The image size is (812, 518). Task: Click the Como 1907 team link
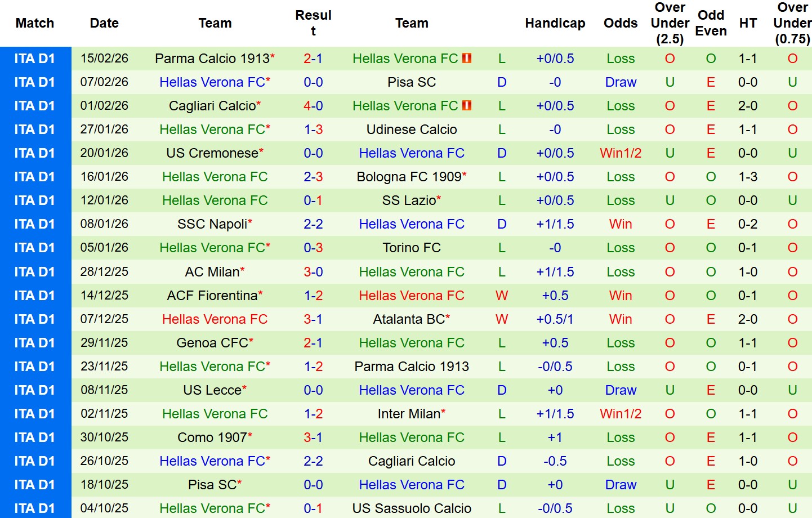coord(212,437)
